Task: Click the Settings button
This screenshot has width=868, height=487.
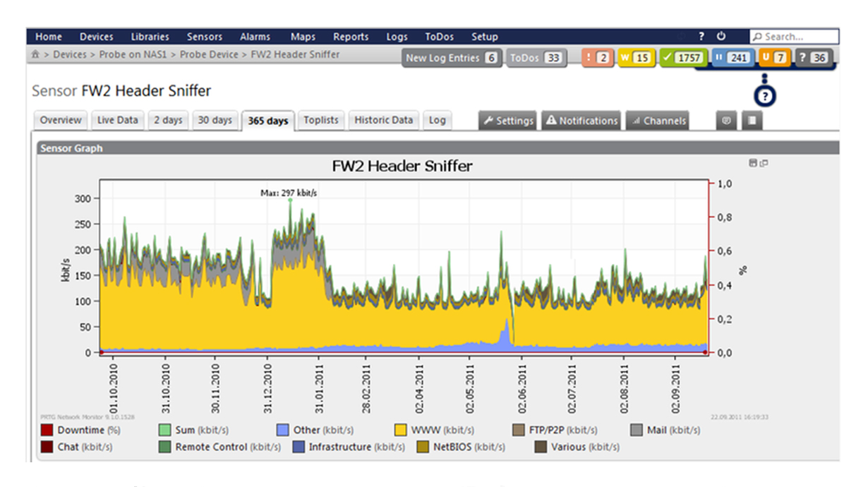Action: (x=507, y=121)
